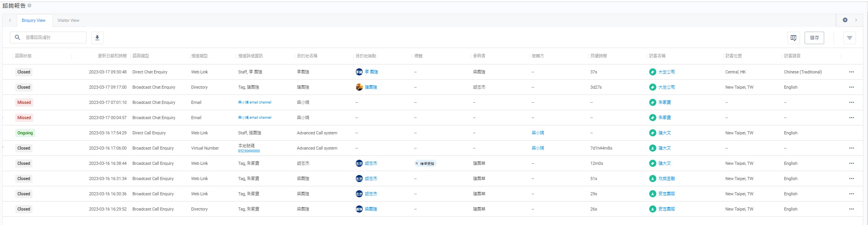This screenshot has height=225, width=868.
Task: Click the 'Staff, 張國強' channel detail cell
Action: [249, 133]
